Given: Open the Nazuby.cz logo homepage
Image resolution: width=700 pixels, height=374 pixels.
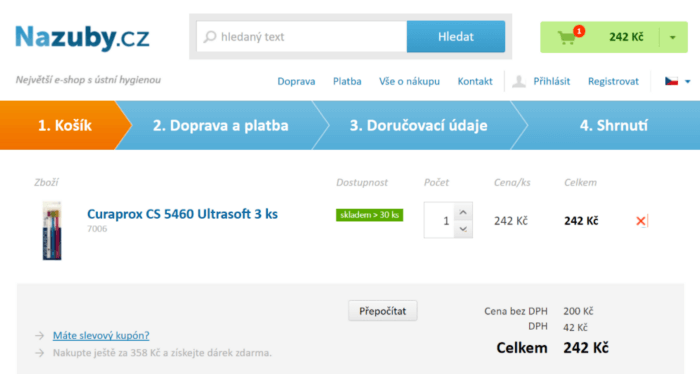Looking at the screenshot, I should tap(82, 37).
